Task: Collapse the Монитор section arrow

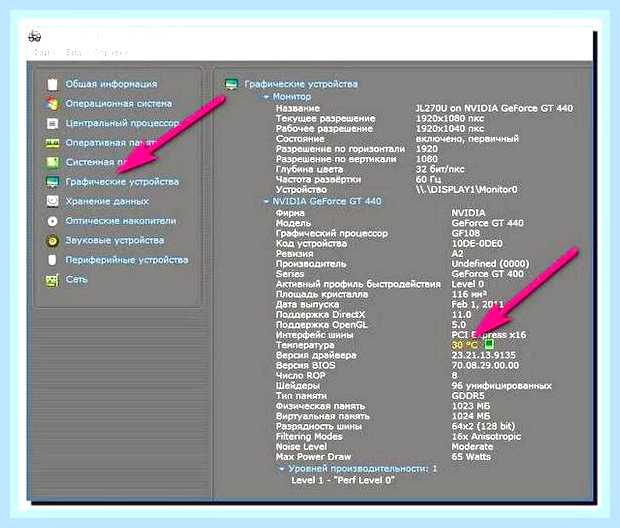Action: click(266, 97)
